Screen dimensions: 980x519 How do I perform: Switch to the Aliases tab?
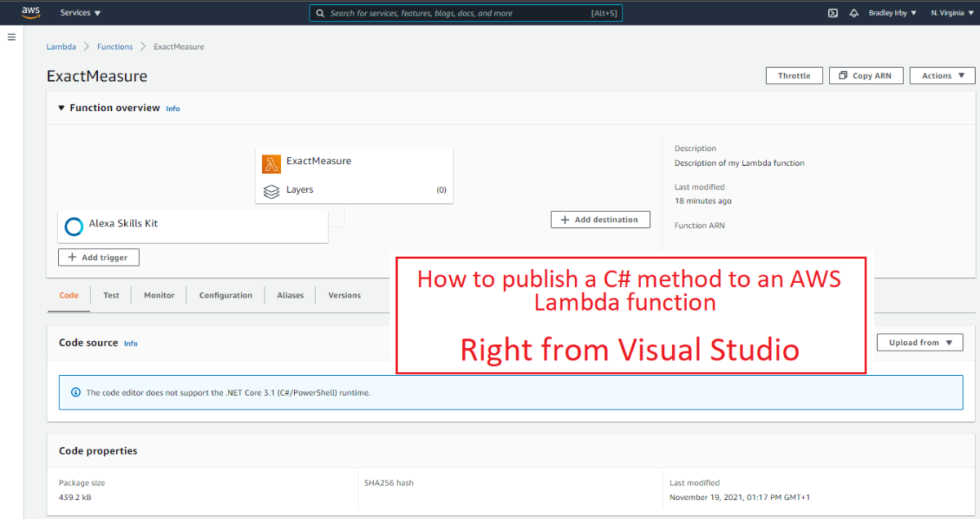290,295
